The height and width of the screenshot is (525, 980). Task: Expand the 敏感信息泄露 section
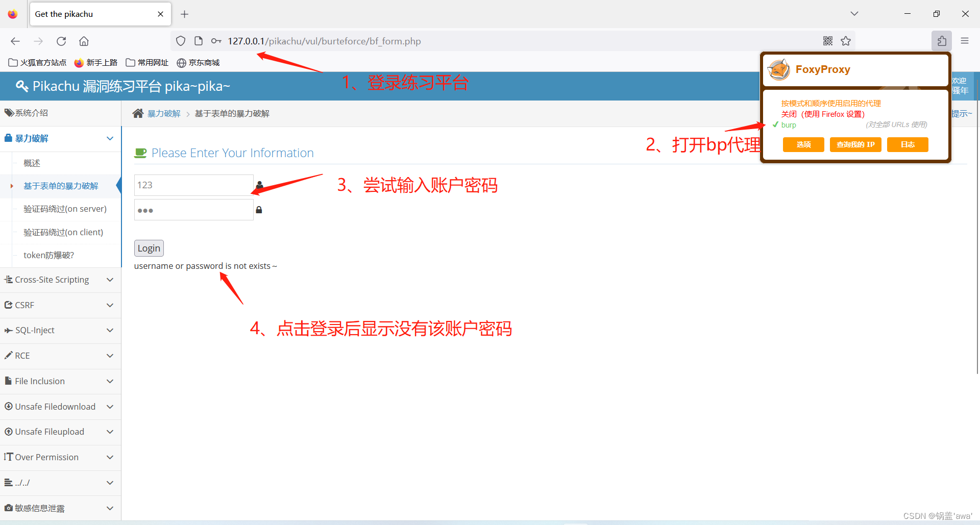pos(60,508)
